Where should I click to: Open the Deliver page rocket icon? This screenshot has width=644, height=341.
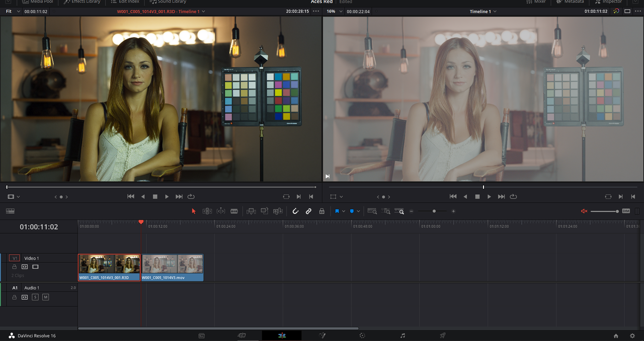tap(443, 335)
